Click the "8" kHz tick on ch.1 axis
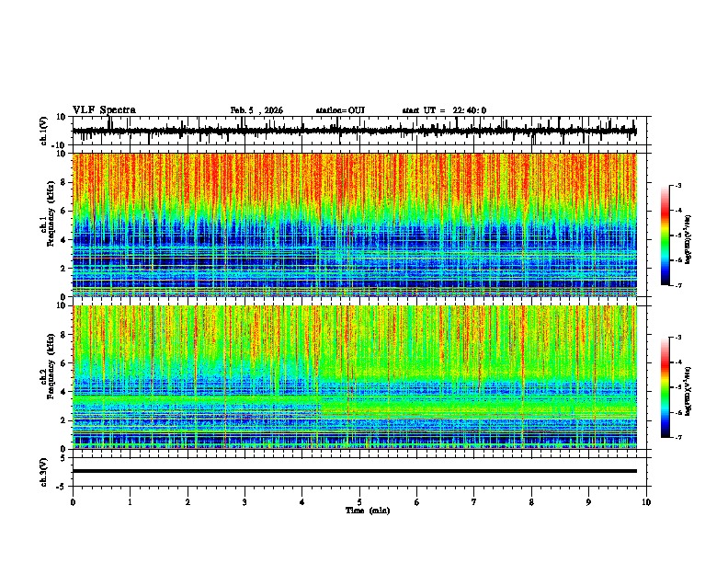 [x=63, y=182]
